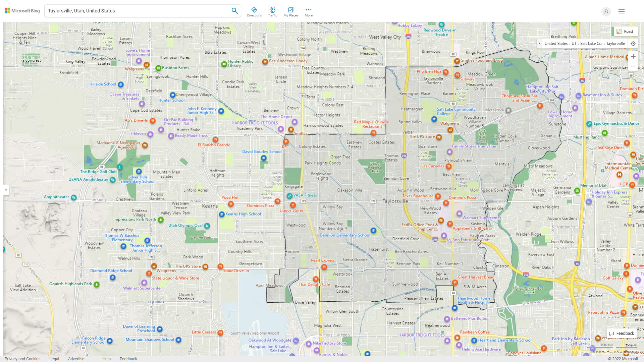
Task: Zoom in with the plus control
Action: pos(633,56)
